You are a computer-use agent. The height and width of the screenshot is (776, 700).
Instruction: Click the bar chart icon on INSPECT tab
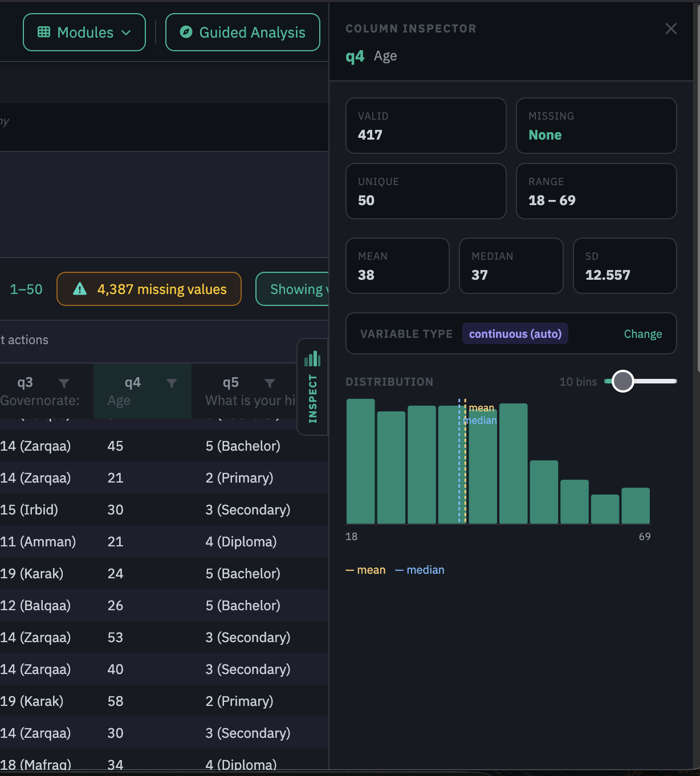point(312,359)
